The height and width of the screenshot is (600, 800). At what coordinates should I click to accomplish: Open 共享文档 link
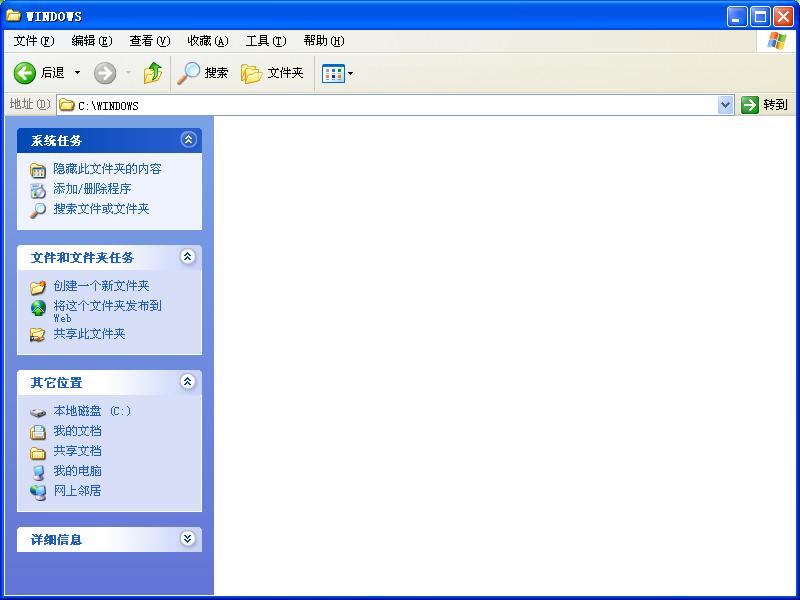(x=78, y=451)
